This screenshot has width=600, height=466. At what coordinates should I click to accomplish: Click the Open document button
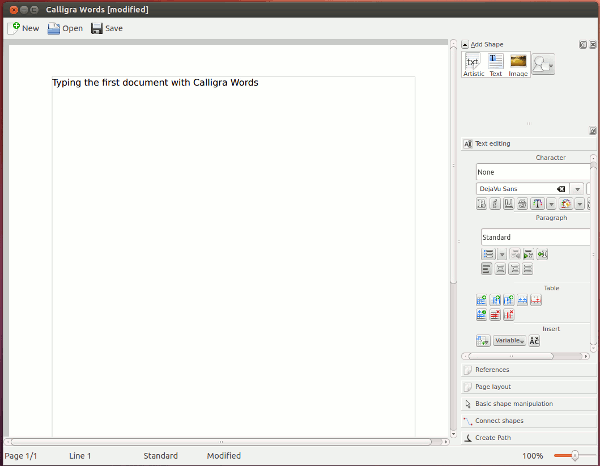pyautogui.click(x=65, y=28)
